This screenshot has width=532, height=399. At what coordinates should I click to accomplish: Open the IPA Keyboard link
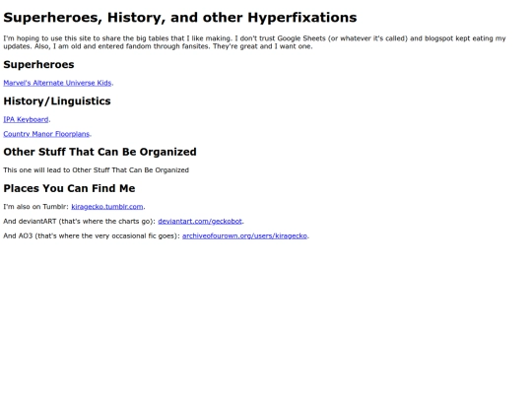tap(26, 119)
